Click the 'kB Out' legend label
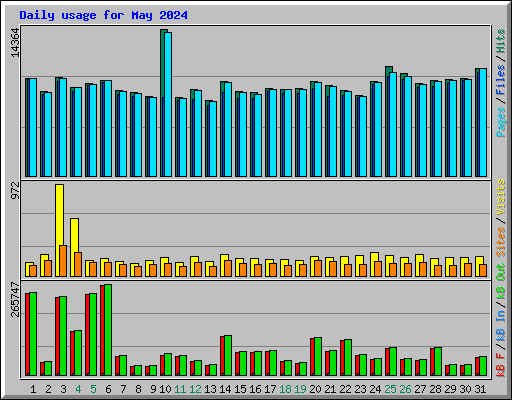The width and height of the screenshot is (512, 400). (x=501, y=282)
